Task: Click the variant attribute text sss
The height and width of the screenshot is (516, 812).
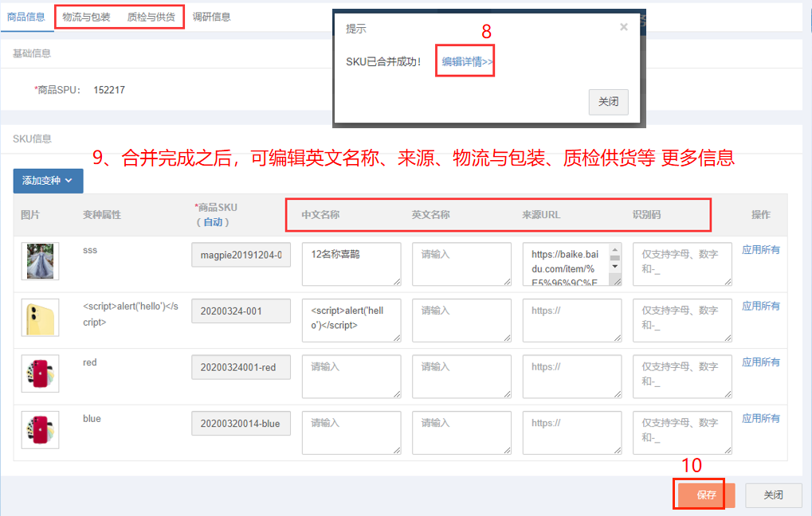Action: click(90, 250)
